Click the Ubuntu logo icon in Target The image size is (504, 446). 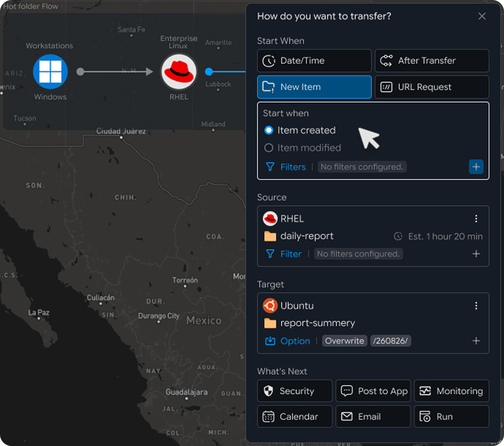(x=270, y=306)
